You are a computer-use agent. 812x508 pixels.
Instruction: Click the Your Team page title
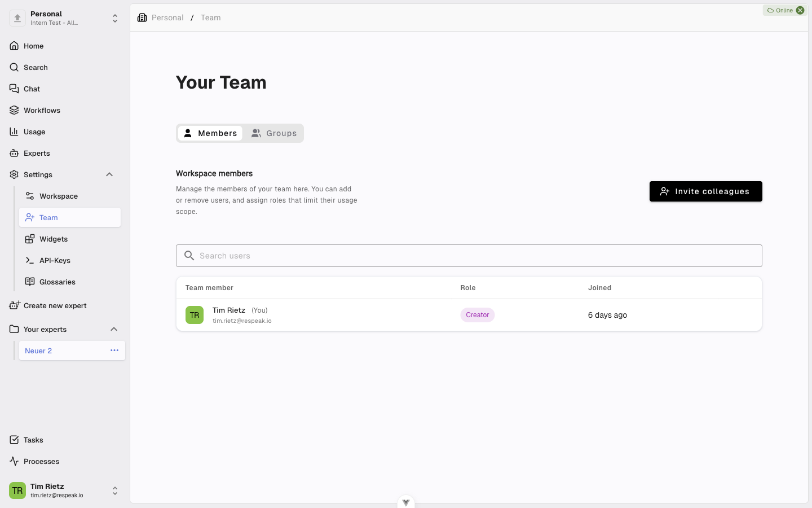tap(221, 82)
